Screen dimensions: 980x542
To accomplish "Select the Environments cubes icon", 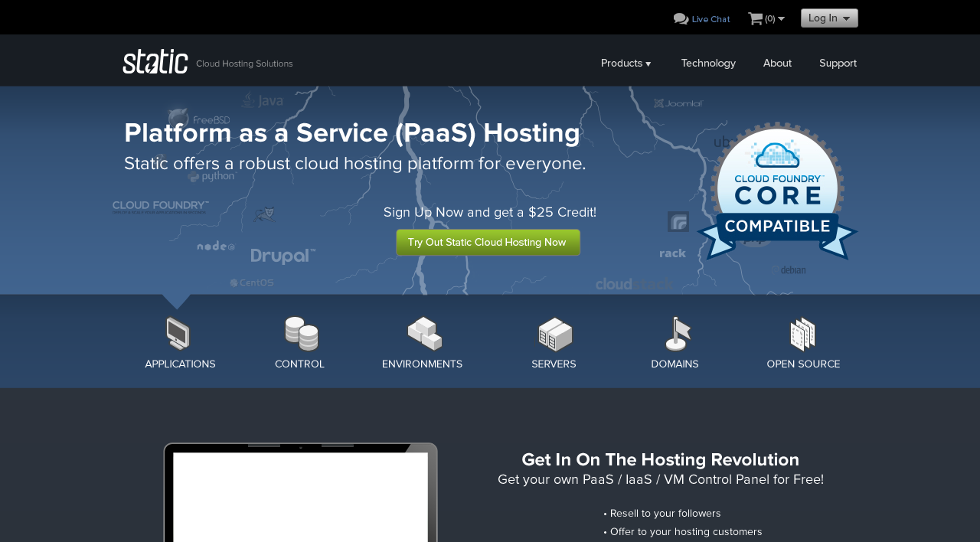I will click(x=424, y=334).
